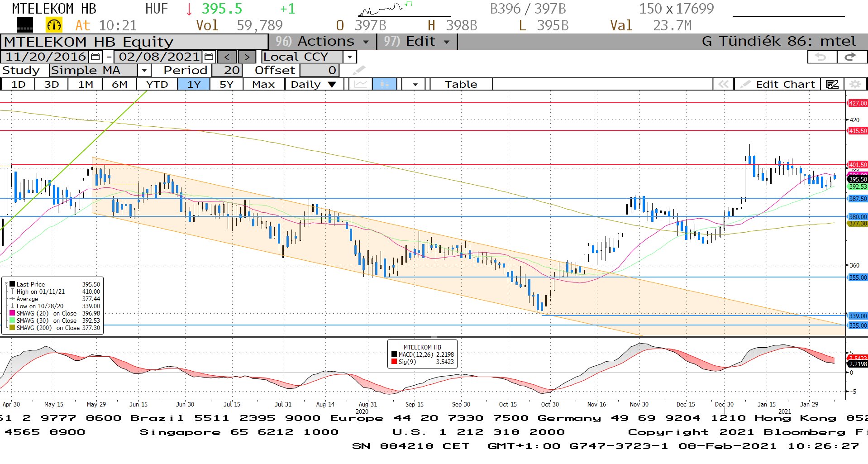
Task: Click the SMAVG (20) pink legend swatch
Action: tap(12, 313)
